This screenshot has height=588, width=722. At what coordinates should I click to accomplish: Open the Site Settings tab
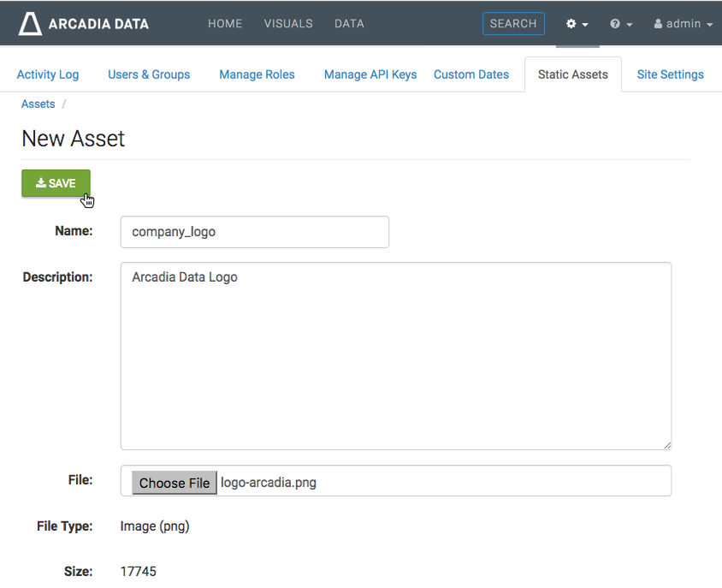point(670,74)
